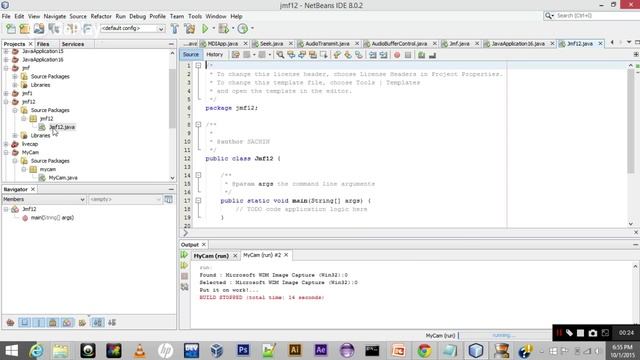Close the MyCam (run) #2 output tab
The width and height of the screenshot is (640, 360).
[286, 255]
